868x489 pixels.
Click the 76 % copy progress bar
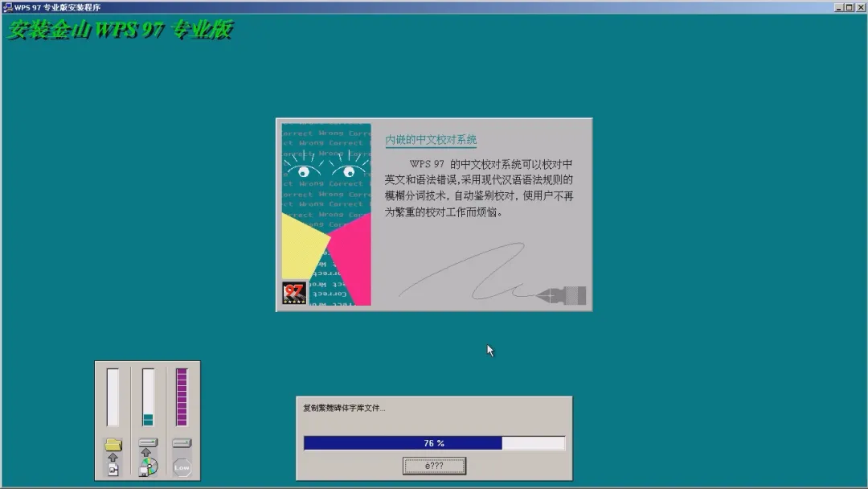coord(434,443)
